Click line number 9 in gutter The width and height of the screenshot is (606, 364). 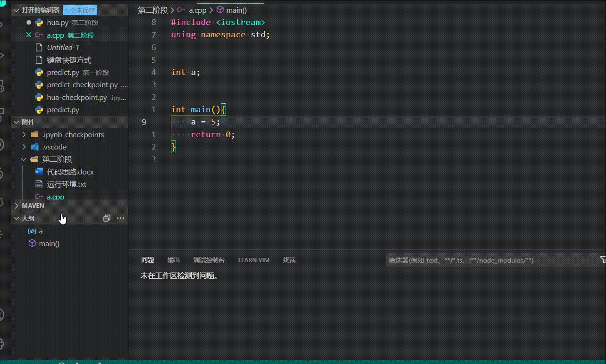(x=144, y=122)
